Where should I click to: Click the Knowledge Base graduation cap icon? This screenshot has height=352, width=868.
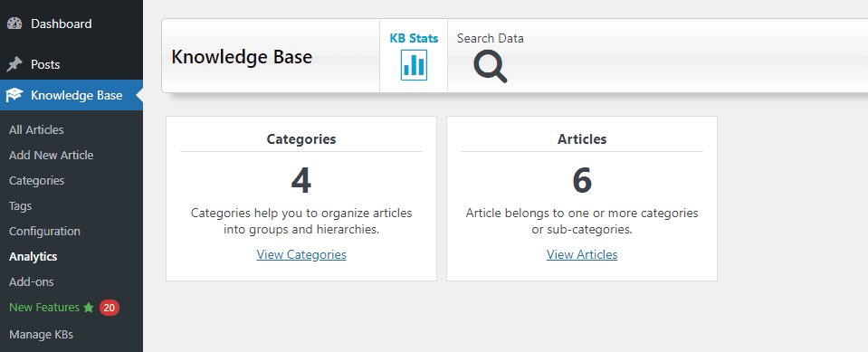click(x=14, y=95)
